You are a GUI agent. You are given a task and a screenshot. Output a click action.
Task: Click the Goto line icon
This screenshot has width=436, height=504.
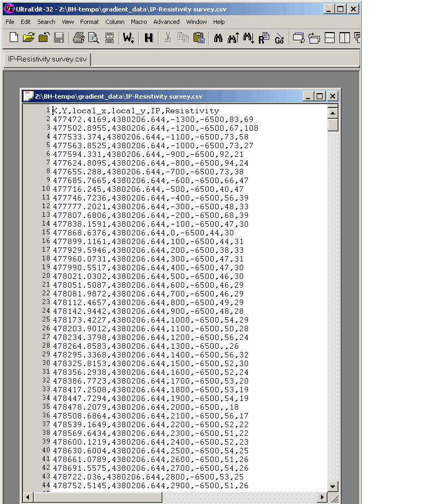tap(280, 38)
